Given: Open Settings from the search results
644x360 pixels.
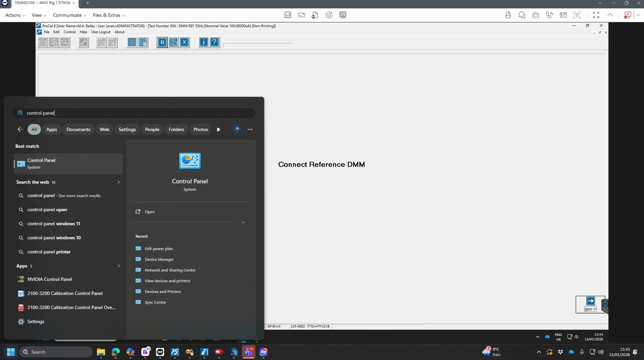Looking at the screenshot, I should pyautogui.click(x=68, y=321).
